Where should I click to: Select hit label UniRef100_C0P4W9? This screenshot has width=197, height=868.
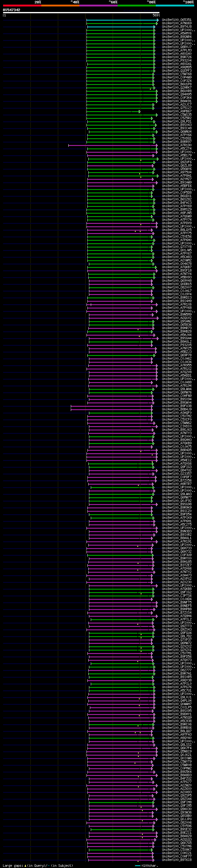tap(177, 78)
